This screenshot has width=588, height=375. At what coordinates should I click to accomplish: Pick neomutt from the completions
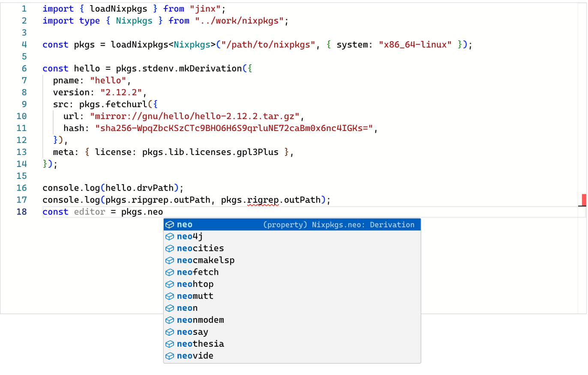292,297
